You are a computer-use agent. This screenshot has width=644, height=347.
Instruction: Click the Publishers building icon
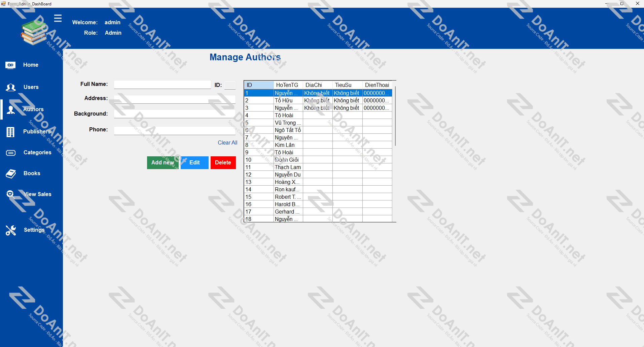click(x=10, y=132)
